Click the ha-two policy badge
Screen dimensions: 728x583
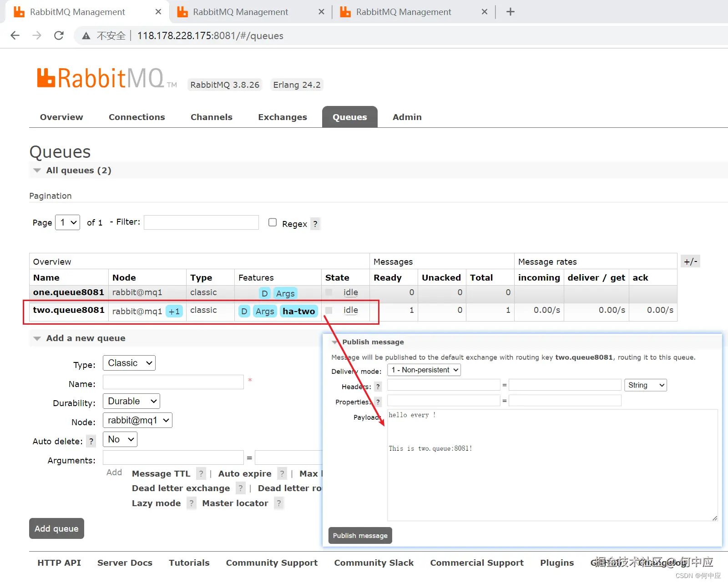click(298, 311)
